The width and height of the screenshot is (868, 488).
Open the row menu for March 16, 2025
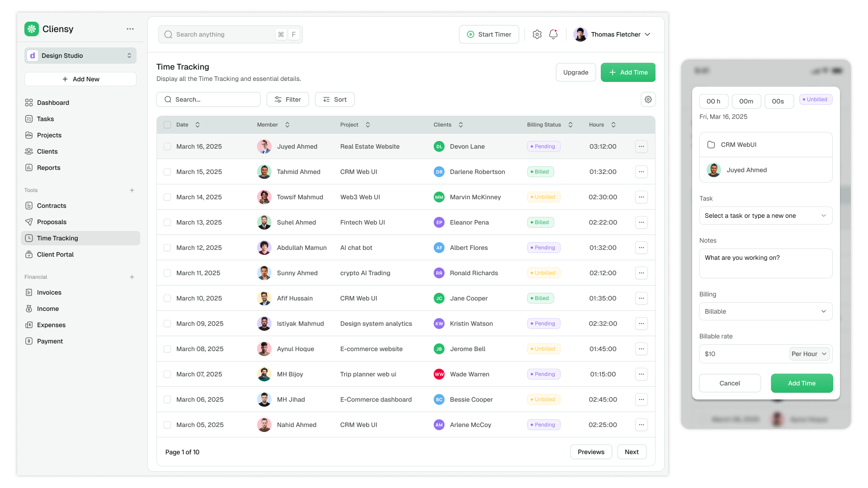pos(642,146)
